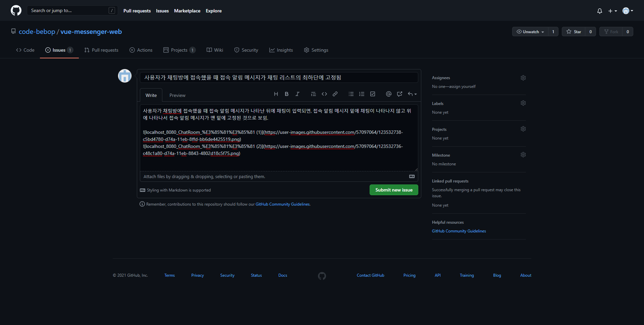Add a task list
Image resolution: width=644 pixels, height=325 pixels.
(373, 94)
